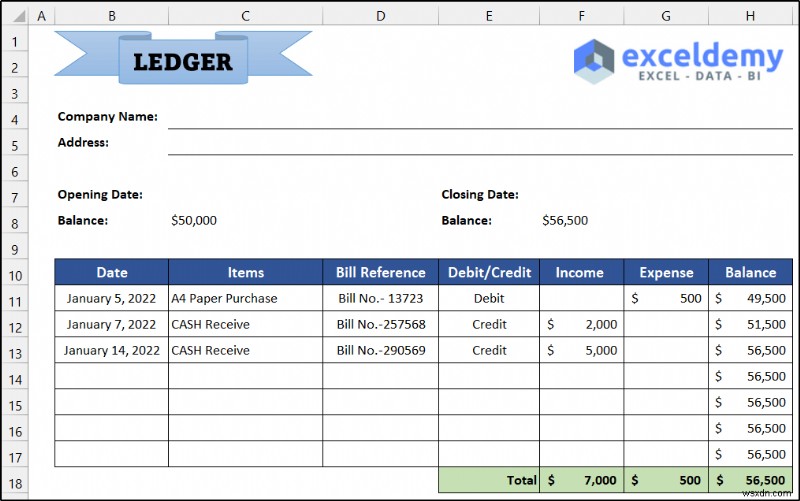Select expense $500 cell in row 11

[x=666, y=298]
